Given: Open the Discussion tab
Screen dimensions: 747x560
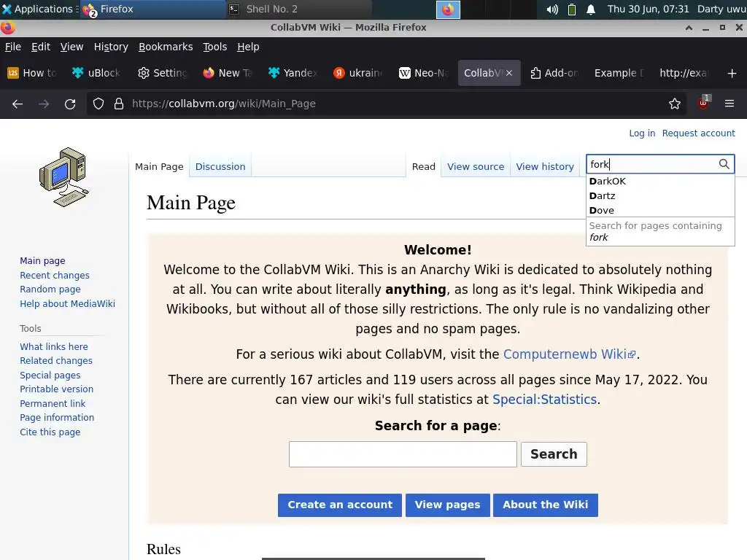Looking at the screenshot, I should pos(220,167).
